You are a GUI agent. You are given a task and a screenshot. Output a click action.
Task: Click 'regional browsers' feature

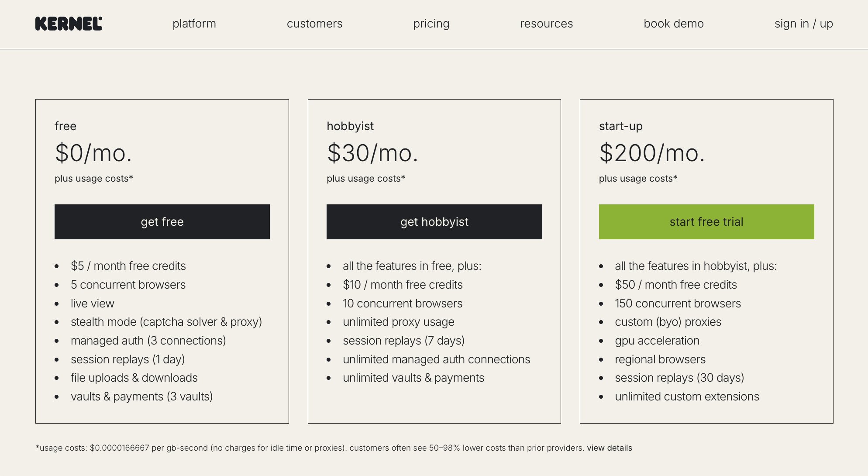pyautogui.click(x=660, y=359)
